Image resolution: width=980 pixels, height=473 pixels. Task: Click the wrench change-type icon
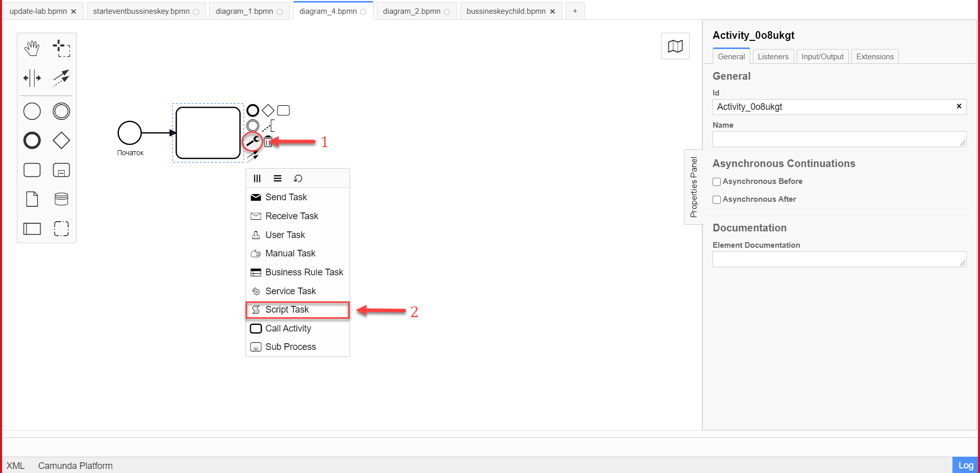tap(253, 141)
